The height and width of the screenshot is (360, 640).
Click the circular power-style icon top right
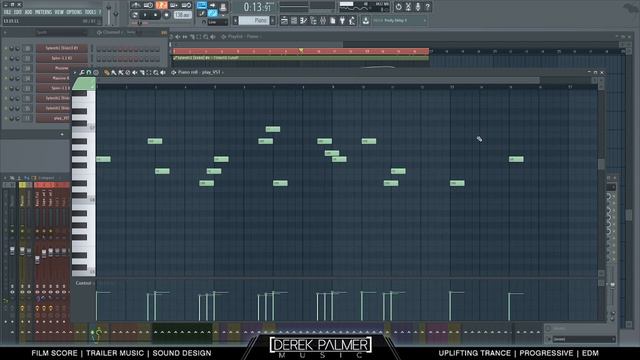click(398, 7)
